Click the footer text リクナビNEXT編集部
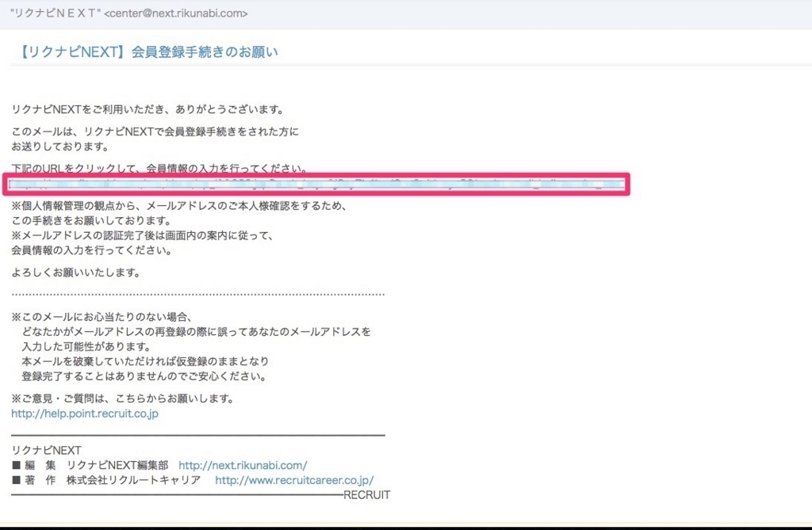The height and width of the screenshot is (530, 812). [117, 465]
